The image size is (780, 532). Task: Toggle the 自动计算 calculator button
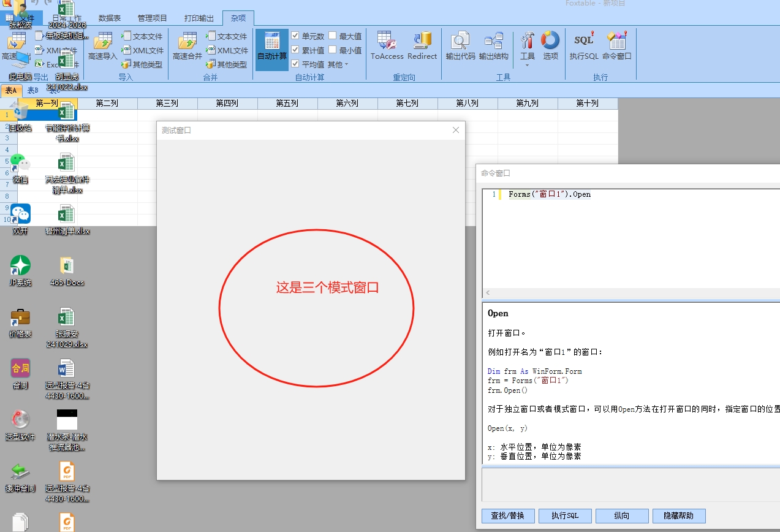(271, 45)
